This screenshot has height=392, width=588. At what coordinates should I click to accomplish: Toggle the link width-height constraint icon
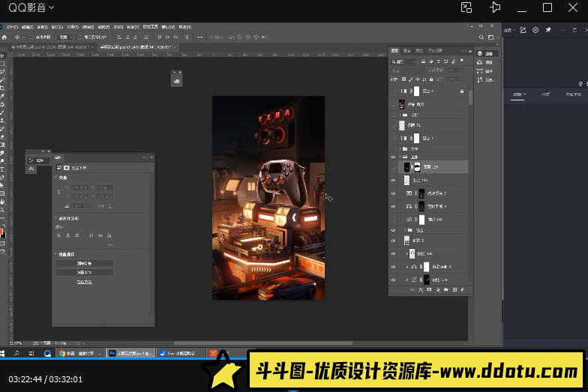coord(58,192)
